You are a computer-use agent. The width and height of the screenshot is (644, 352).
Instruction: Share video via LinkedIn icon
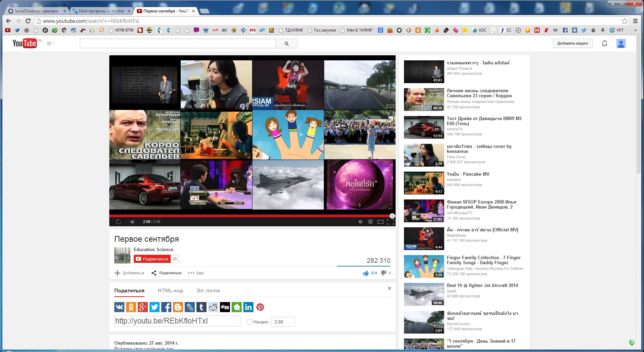pyautogui.click(x=248, y=307)
